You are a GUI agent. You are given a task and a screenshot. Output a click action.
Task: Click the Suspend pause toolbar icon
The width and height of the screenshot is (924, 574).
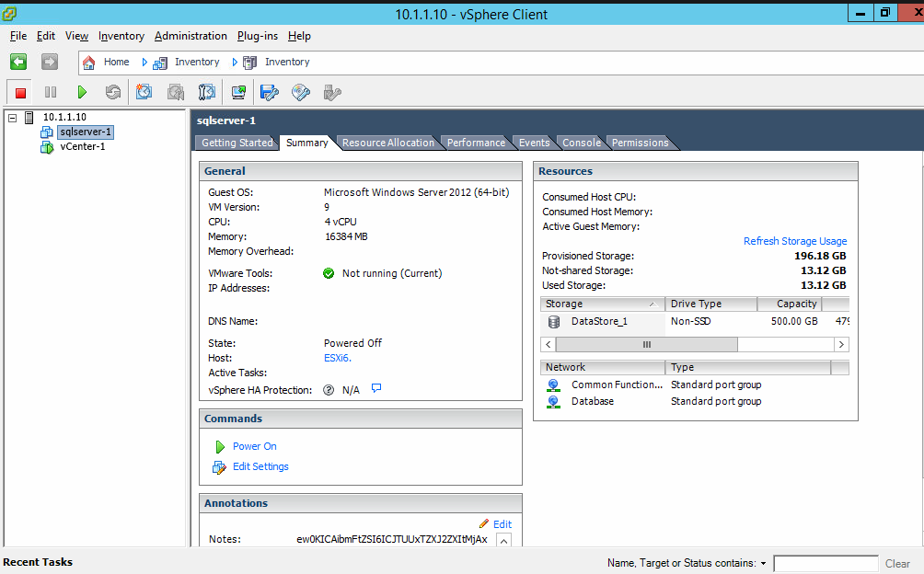(51, 92)
